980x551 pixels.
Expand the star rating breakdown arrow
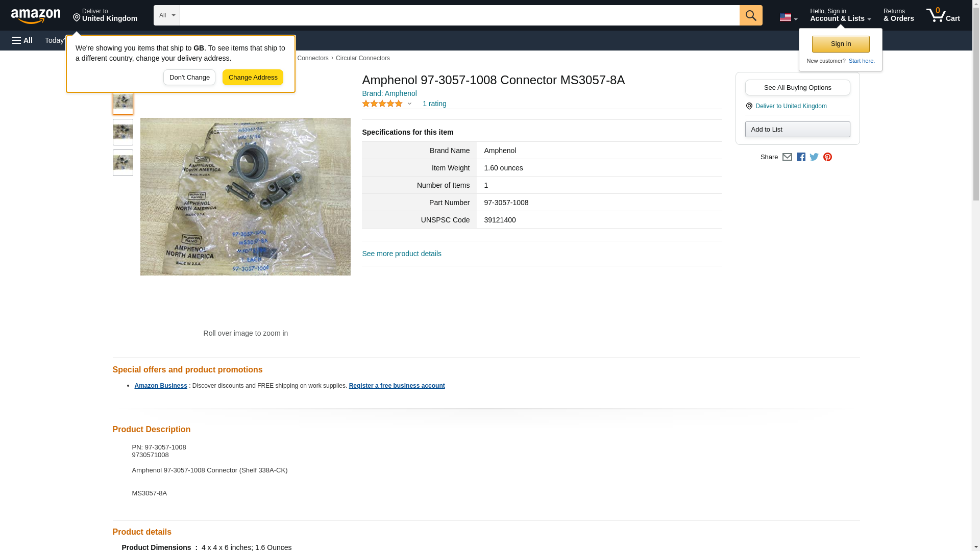409,104
